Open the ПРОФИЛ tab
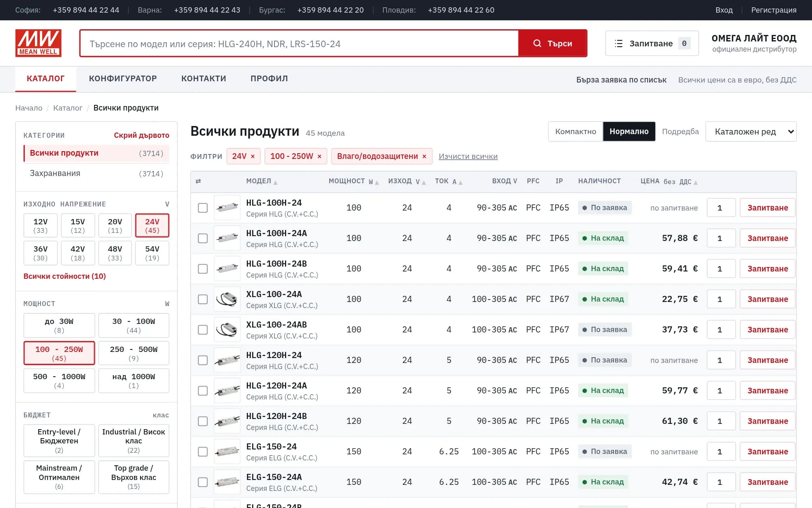 click(x=269, y=79)
